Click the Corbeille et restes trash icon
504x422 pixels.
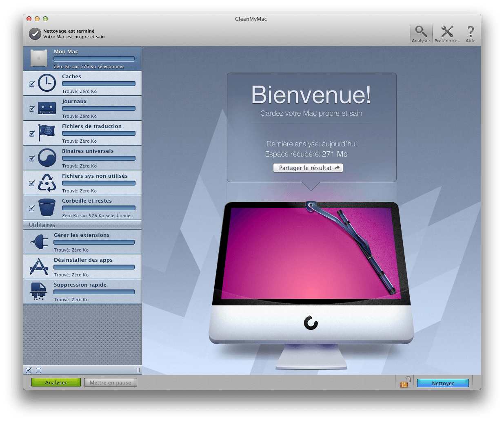pyautogui.click(x=47, y=208)
